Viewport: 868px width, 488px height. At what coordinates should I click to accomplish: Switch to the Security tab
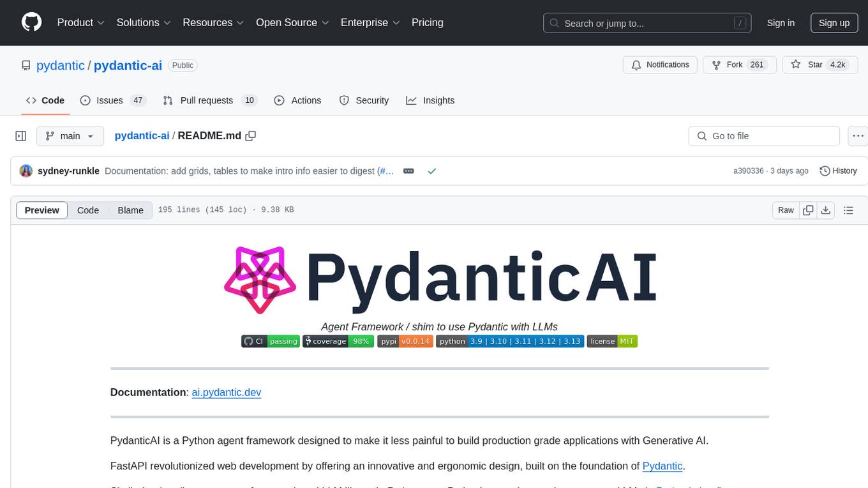pos(364,100)
